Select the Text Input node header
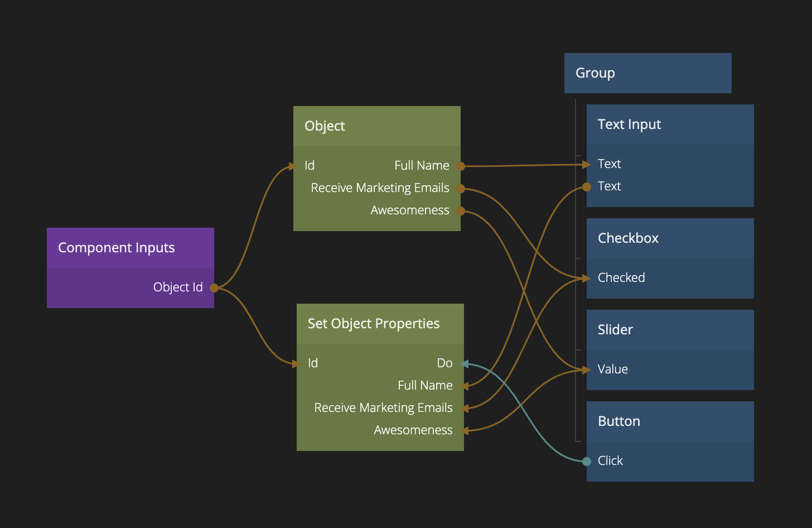812x528 pixels. coord(669,124)
